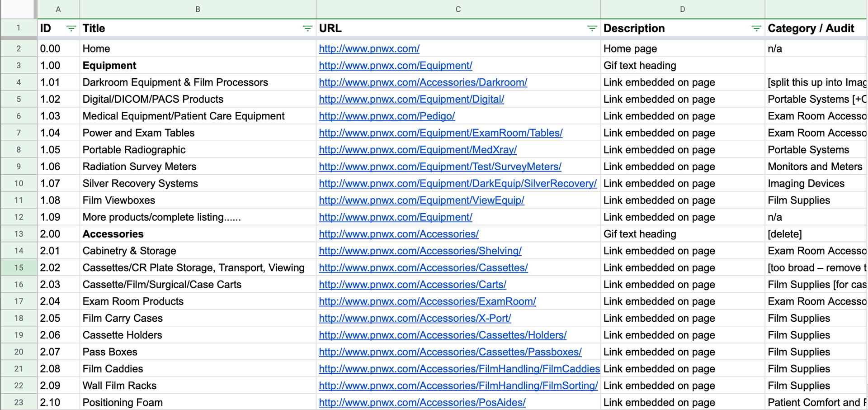Select the 'Home page' description cell
The width and height of the screenshot is (868, 410).
point(682,48)
